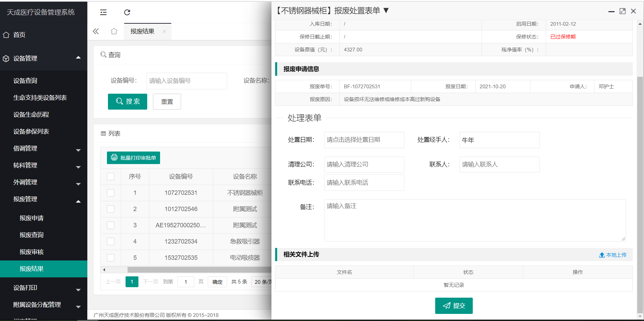Open 设备参保列表 menu item
This screenshot has height=321, width=644.
[31, 131]
